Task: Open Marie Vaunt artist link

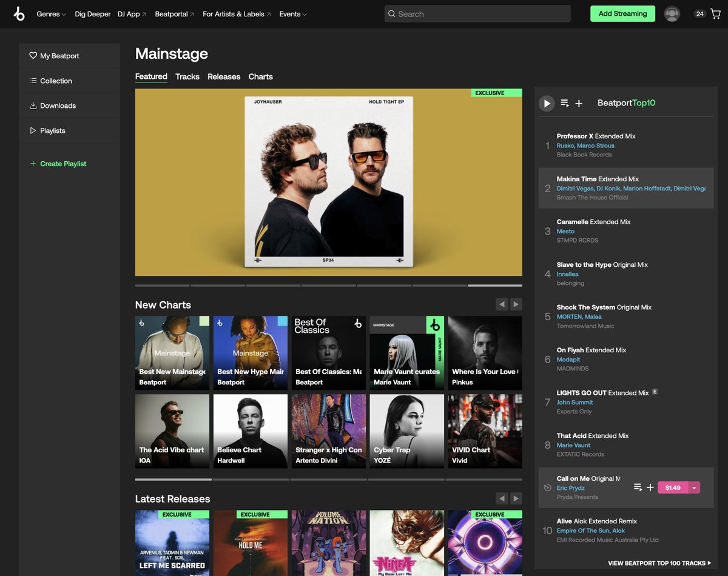Action: [x=573, y=445]
